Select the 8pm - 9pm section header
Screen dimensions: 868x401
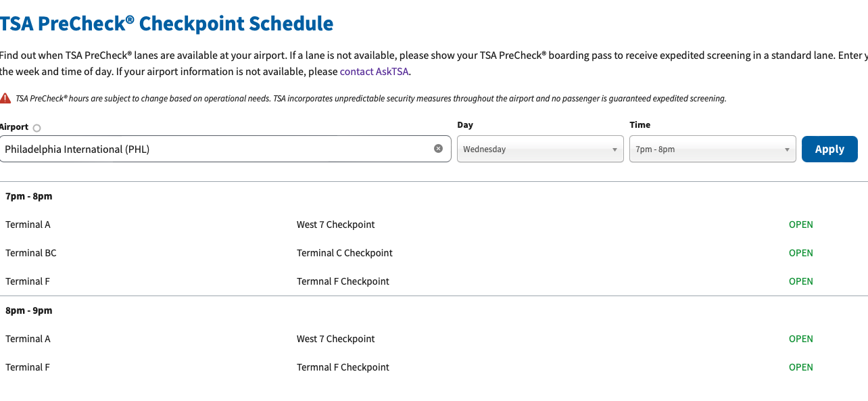[x=28, y=310]
